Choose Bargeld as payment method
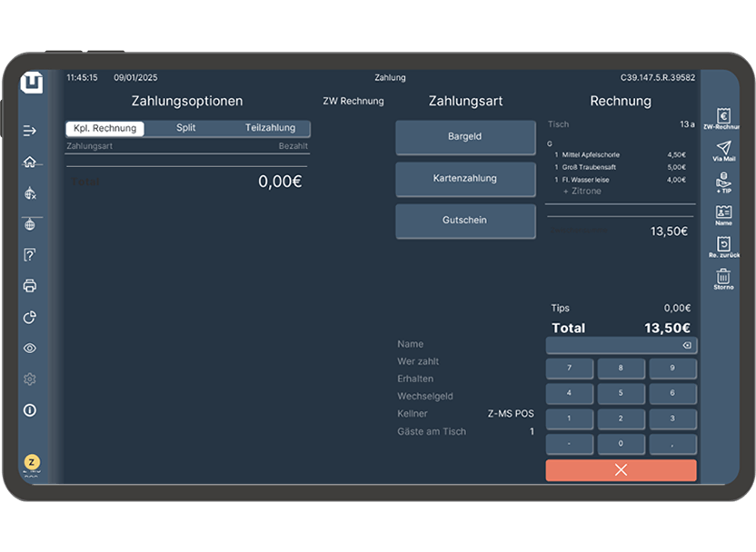The width and height of the screenshot is (756, 552). click(465, 137)
